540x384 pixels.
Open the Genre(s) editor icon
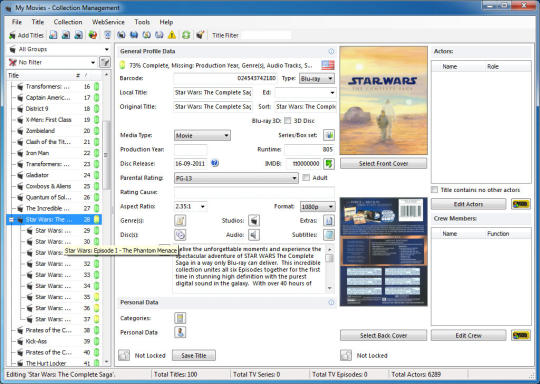[x=180, y=220]
